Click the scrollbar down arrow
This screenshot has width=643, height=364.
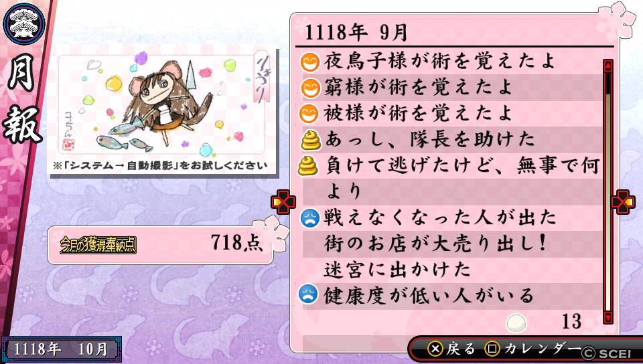point(608,317)
